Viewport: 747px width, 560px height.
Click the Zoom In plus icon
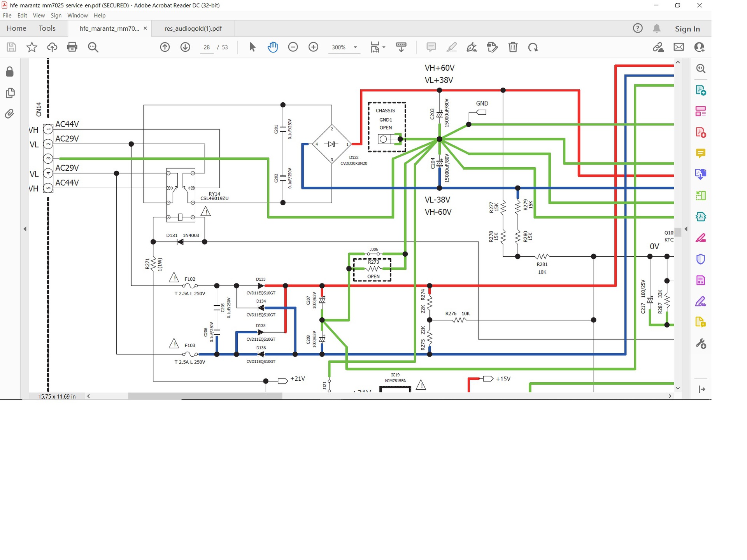pos(313,47)
